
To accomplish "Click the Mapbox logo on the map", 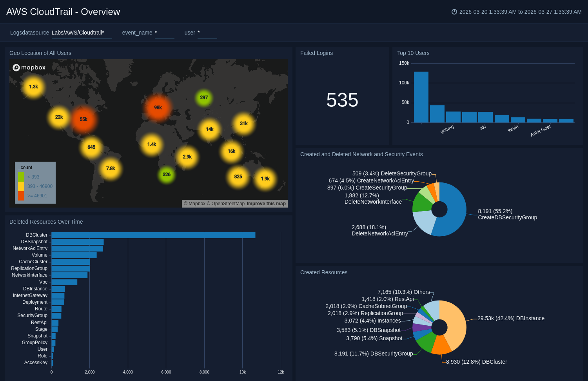I will (29, 67).
